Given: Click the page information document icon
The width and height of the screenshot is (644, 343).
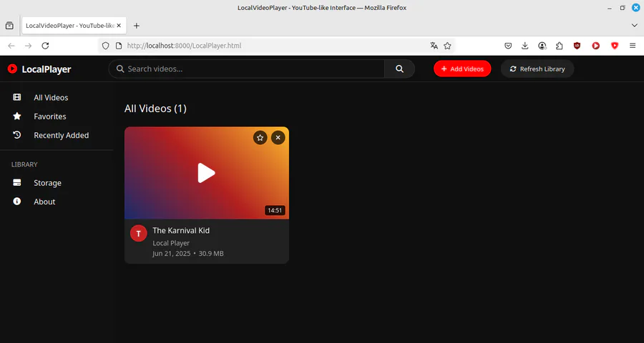Looking at the screenshot, I should coord(119,46).
